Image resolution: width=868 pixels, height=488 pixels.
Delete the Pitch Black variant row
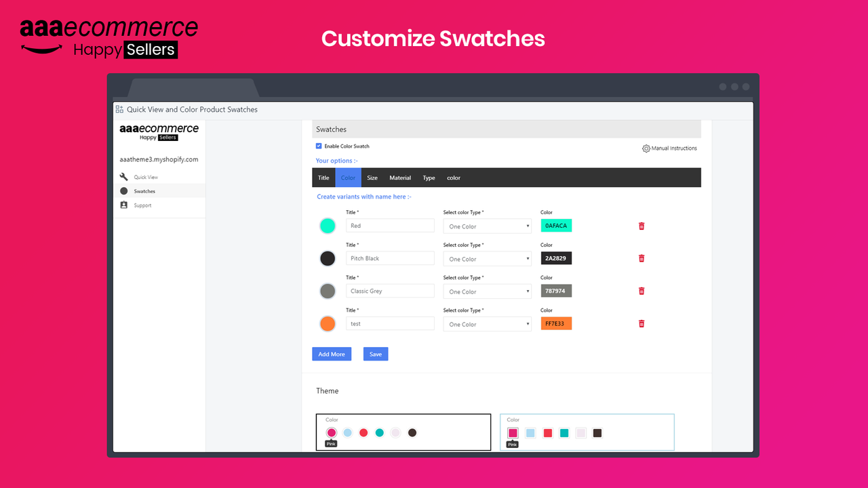(642, 258)
